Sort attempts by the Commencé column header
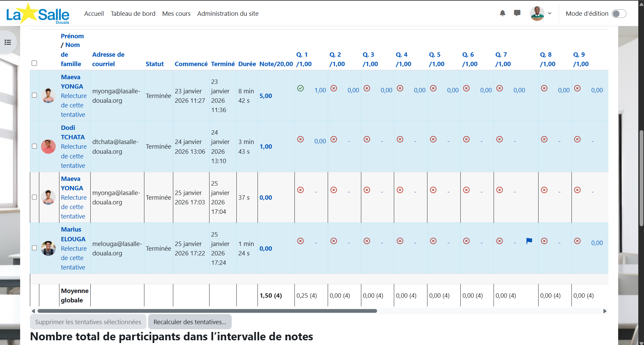Viewport: 644px width, 345px height. coord(191,64)
